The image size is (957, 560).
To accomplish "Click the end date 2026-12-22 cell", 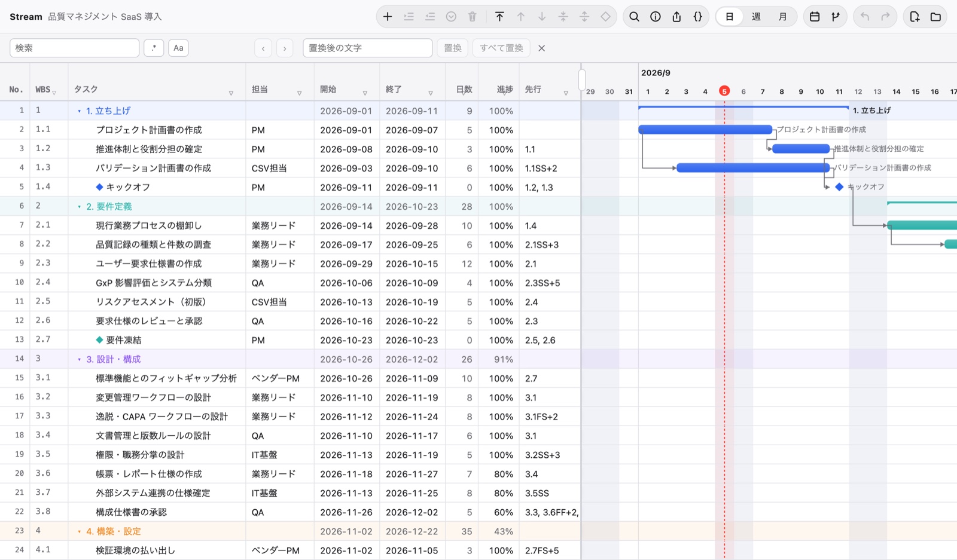I will pos(413,532).
